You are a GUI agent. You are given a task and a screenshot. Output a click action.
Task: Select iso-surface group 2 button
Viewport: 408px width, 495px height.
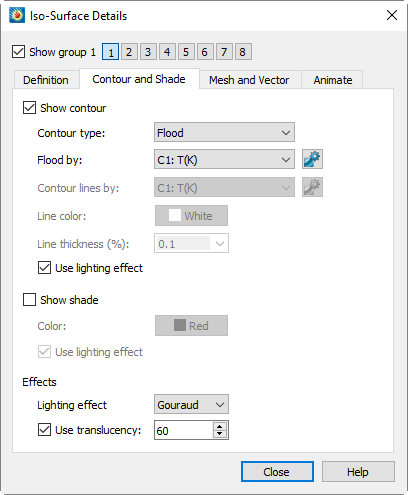click(x=129, y=52)
